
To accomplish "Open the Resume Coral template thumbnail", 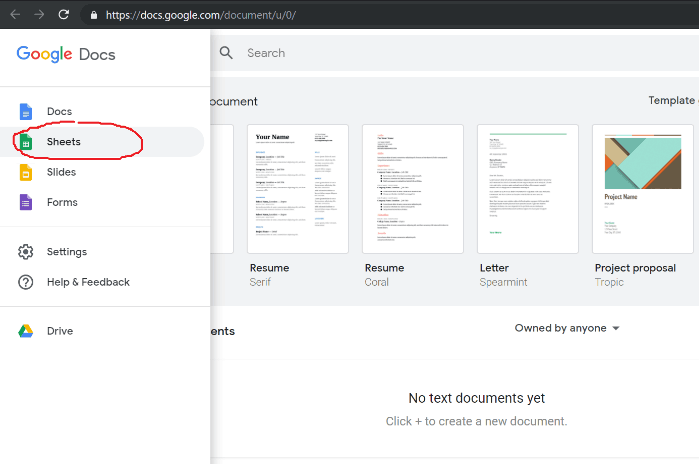I will pos(413,189).
